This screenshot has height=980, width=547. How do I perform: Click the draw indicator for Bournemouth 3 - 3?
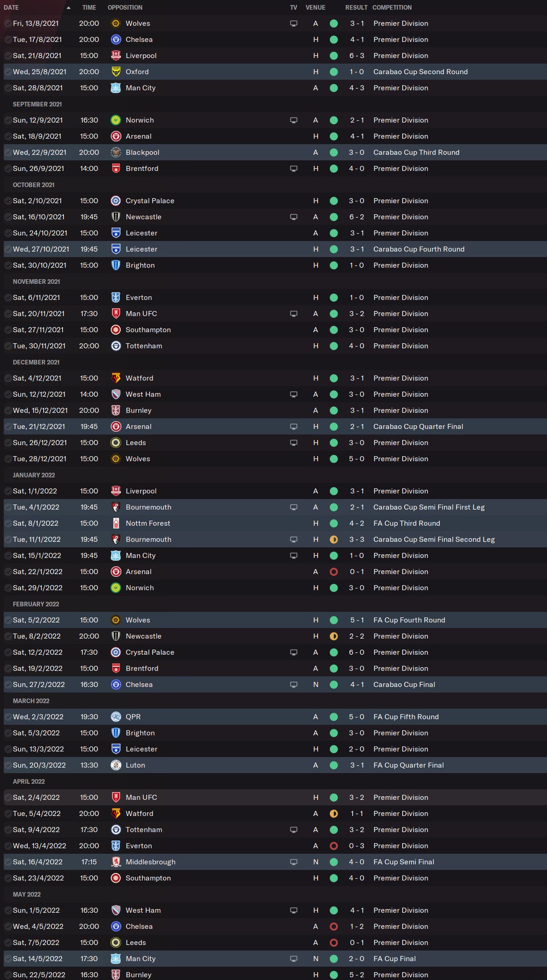tap(334, 540)
